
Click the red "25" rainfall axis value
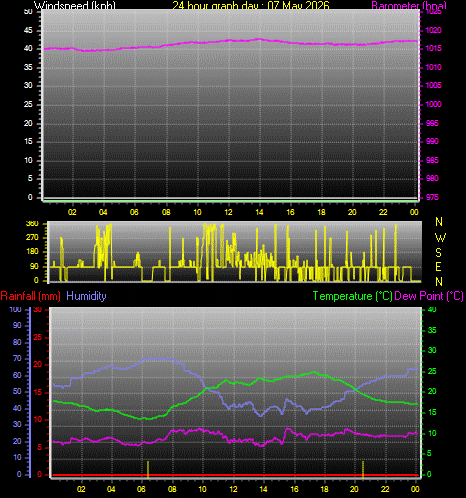point(38,337)
